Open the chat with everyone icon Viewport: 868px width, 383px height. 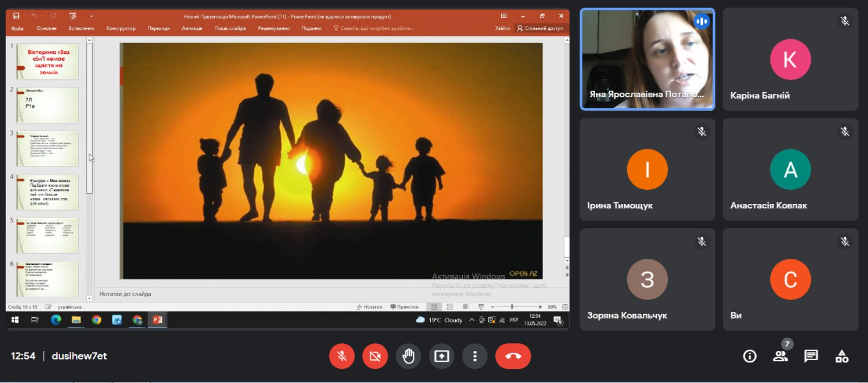[811, 356]
